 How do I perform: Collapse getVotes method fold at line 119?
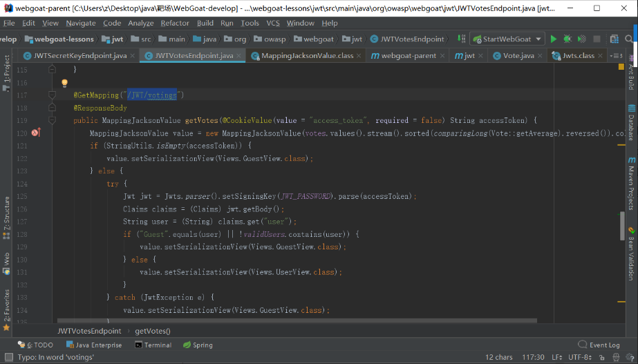point(52,120)
